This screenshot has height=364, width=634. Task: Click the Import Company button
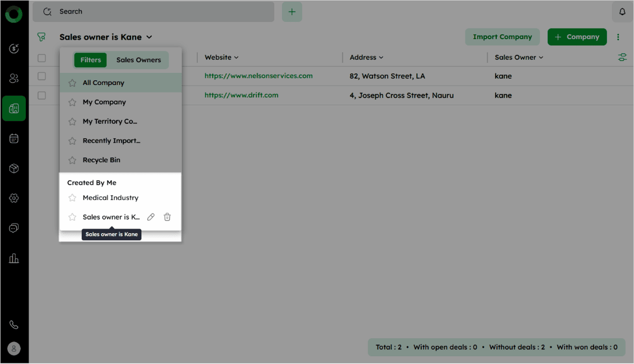[x=502, y=37]
